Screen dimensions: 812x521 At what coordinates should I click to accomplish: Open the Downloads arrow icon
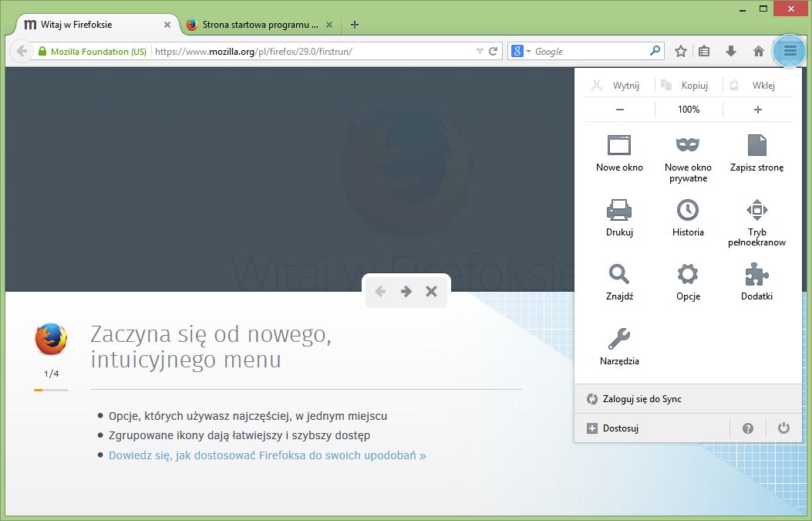731,51
